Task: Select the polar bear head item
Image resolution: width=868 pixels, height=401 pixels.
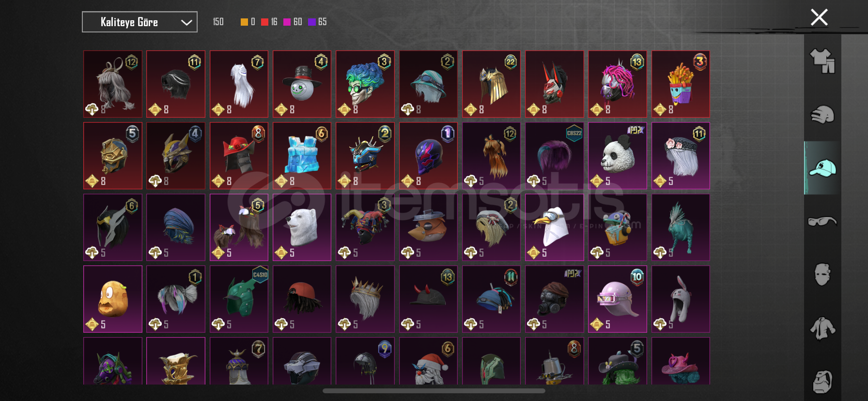Action: [x=302, y=228]
